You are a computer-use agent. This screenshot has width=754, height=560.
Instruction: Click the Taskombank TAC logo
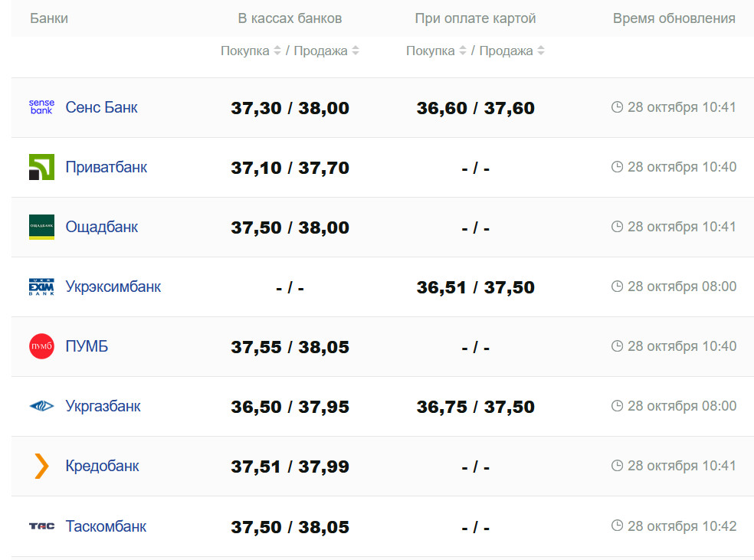pyautogui.click(x=41, y=526)
